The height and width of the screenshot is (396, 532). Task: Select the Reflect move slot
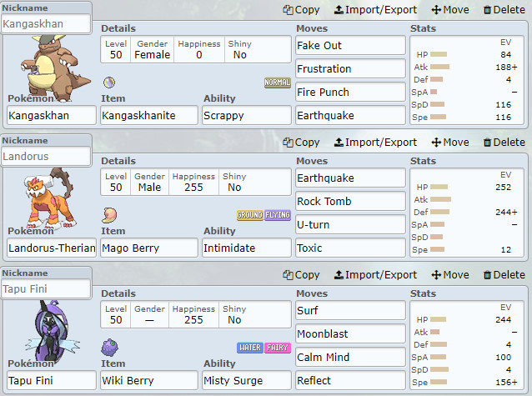(x=350, y=380)
